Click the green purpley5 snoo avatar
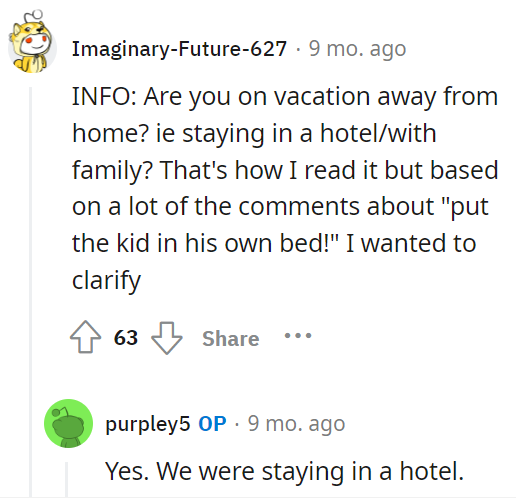The image size is (516, 498). pyautogui.click(x=68, y=423)
